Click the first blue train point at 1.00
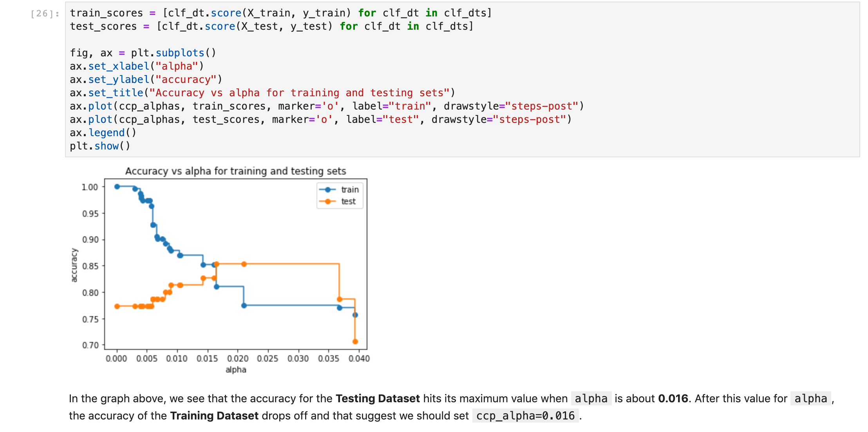The image size is (868, 432). tap(117, 187)
